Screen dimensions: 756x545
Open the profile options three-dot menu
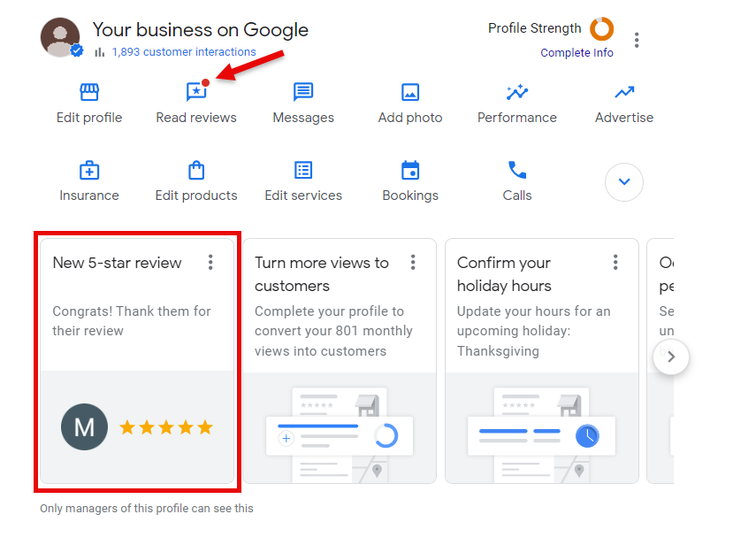pos(638,39)
